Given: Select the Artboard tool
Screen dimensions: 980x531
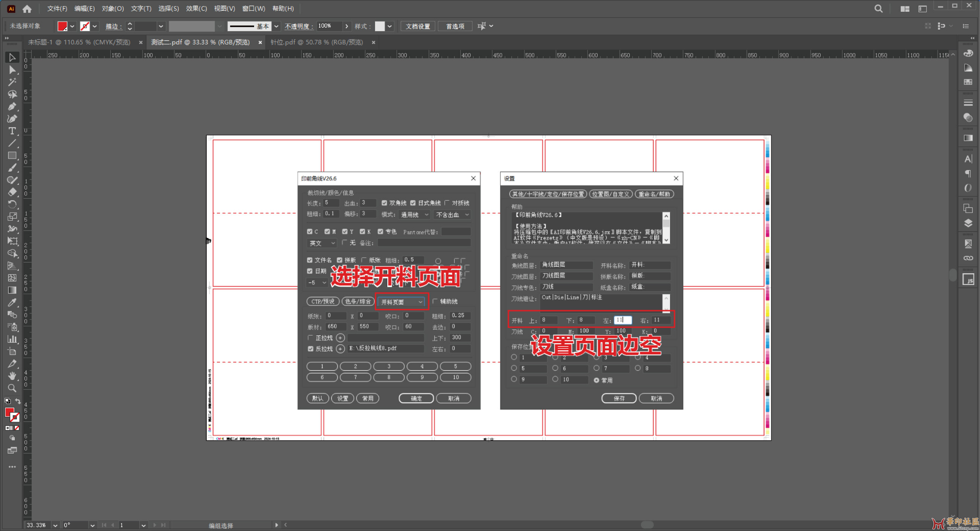Looking at the screenshot, I should (12, 351).
